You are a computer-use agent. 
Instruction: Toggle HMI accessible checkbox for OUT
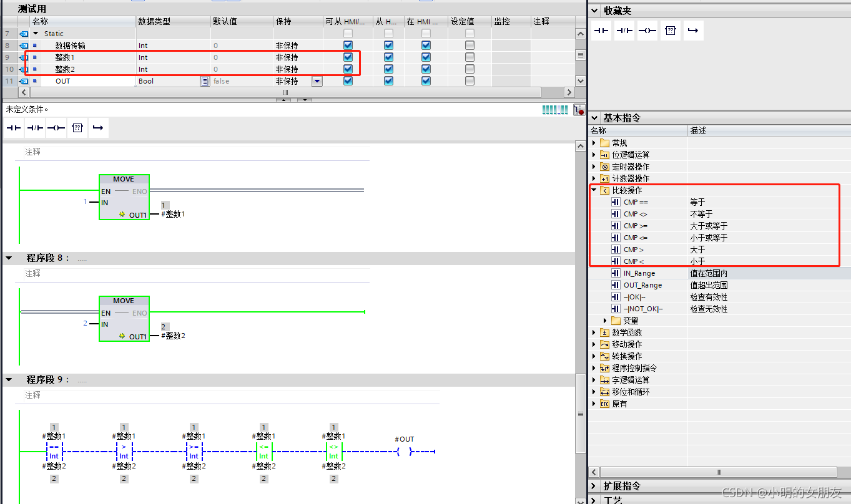click(x=348, y=81)
